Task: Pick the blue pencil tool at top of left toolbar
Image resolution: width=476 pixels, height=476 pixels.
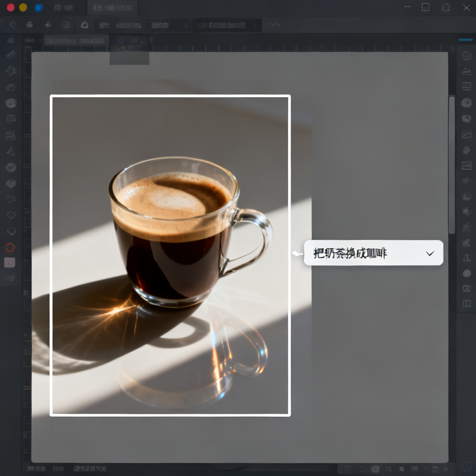Action: tap(11, 55)
